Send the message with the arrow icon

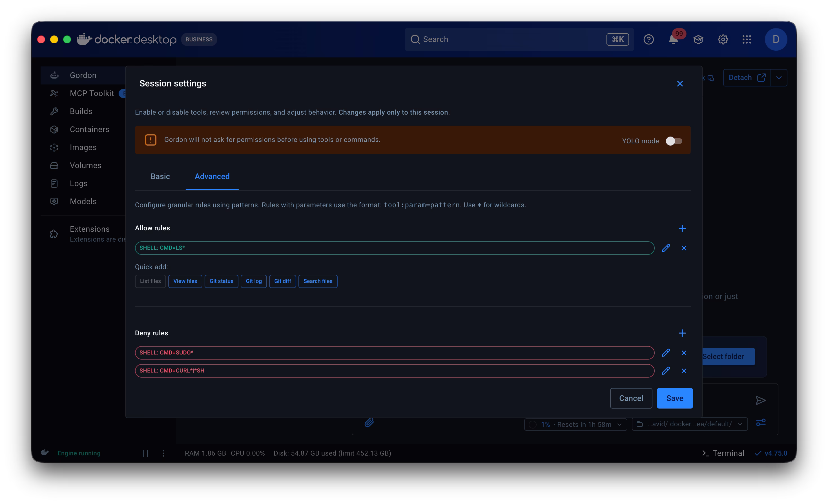click(x=760, y=400)
